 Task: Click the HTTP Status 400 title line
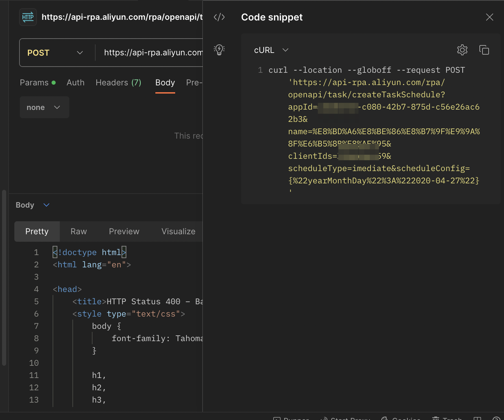138,302
